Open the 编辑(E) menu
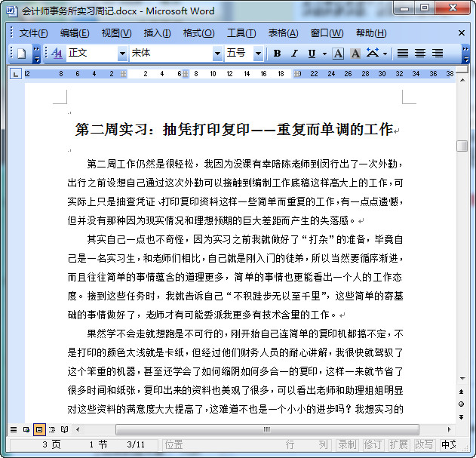This screenshot has width=476, height=458. (x=75, y=32)
